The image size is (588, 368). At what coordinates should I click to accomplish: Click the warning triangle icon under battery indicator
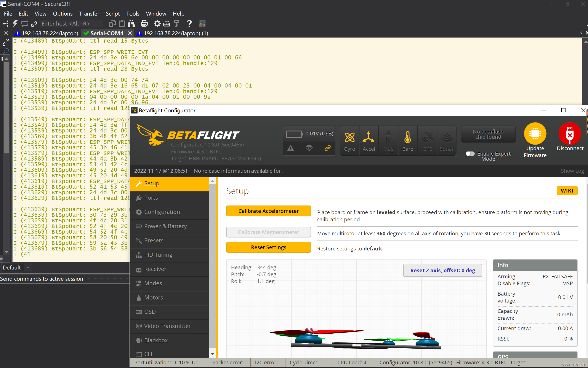point(291,148)
